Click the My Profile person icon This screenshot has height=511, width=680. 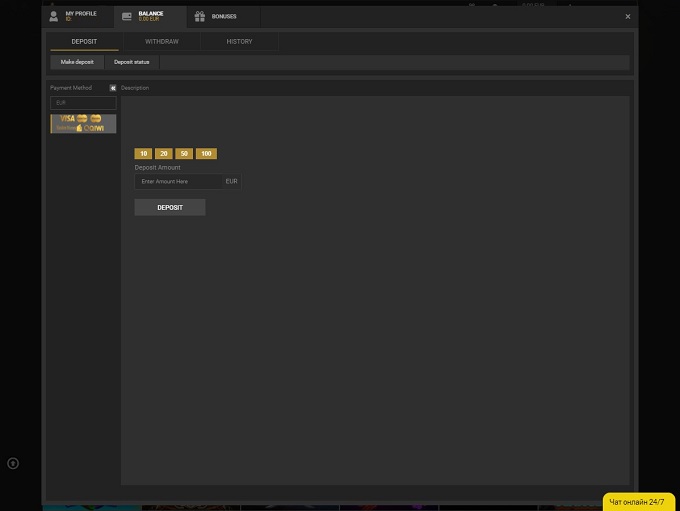(54, 16)
